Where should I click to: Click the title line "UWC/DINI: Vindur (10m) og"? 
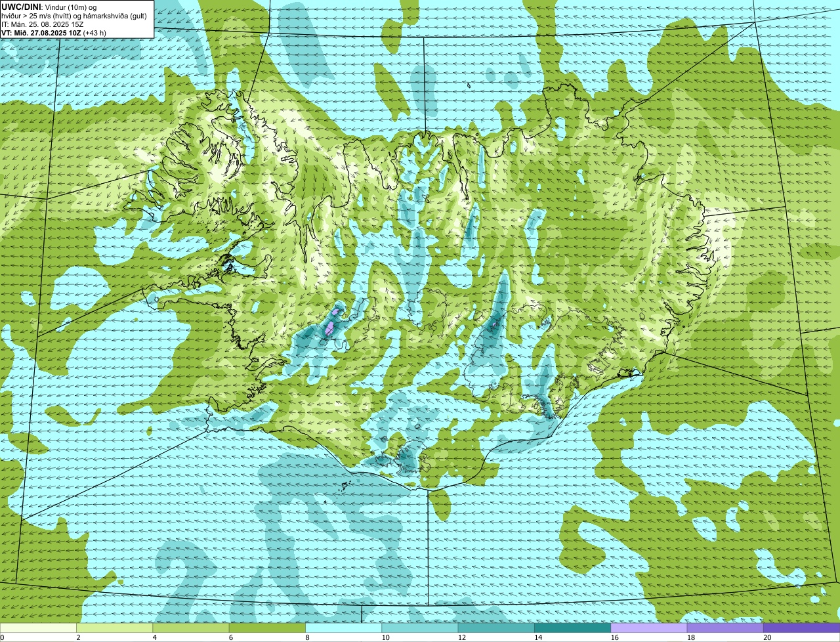coord(49,7)
